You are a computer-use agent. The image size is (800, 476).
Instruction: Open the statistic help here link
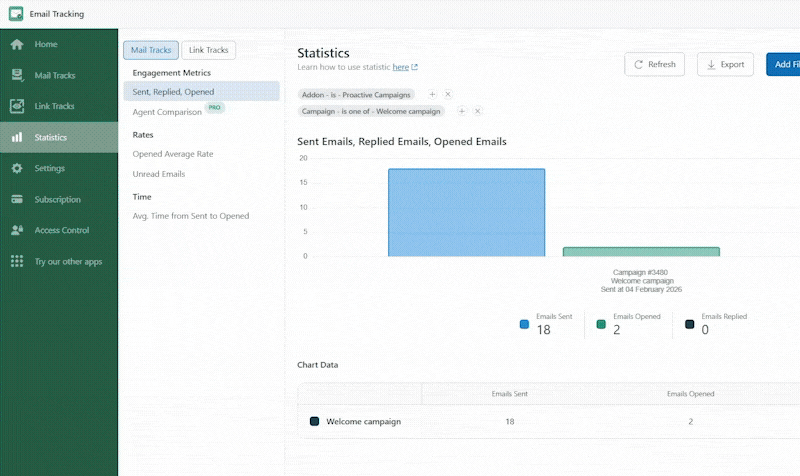click(x=401, y=67)
